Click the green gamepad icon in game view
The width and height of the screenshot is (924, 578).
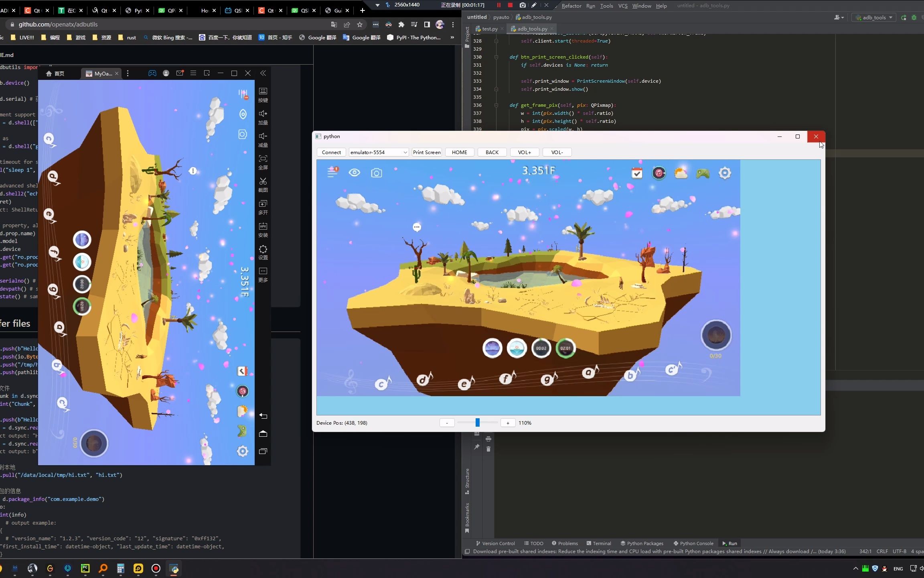[x=703, y=173]
